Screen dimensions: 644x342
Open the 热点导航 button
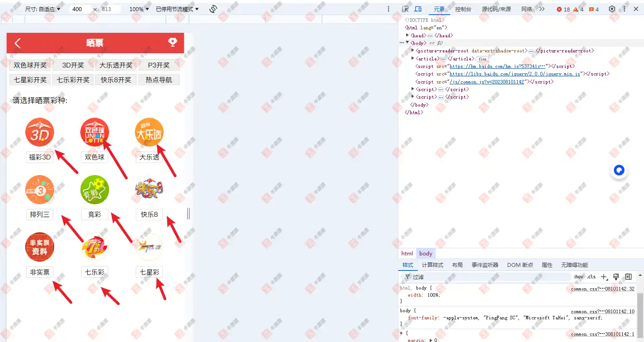pyautogui.click(x=159, y=80)
